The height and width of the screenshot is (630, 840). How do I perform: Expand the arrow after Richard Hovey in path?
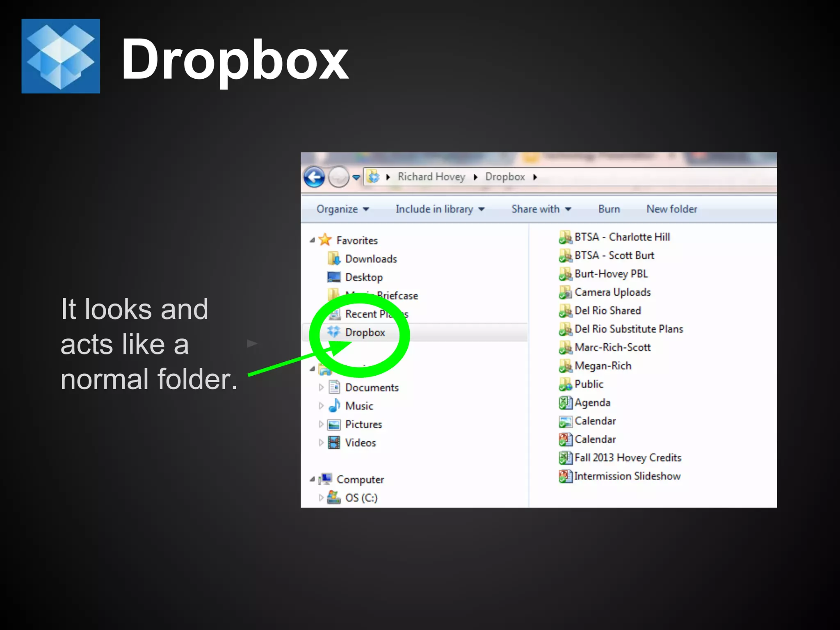coord(475,177)
